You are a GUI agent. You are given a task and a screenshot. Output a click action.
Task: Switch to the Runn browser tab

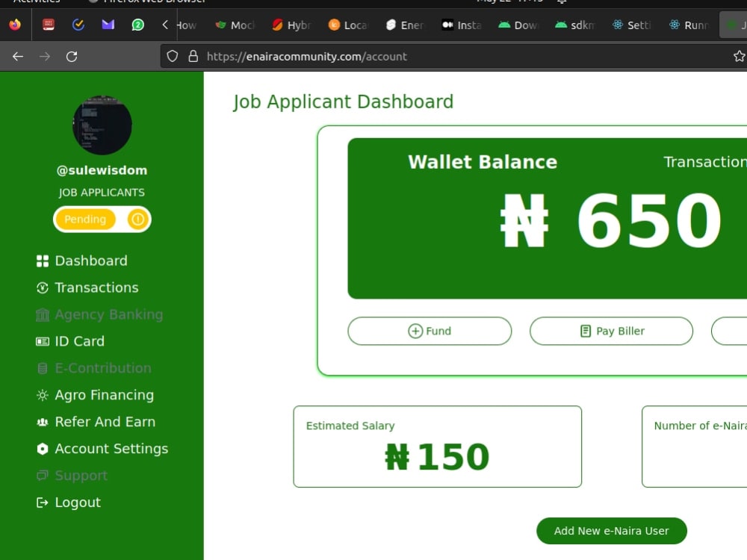pos(689,25)
